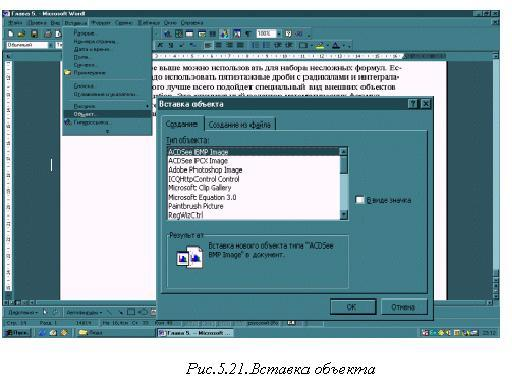Switch to the 'Создание' tab
Viewport: 512px width, 384px height.
pyautogui.click(x=182, y=124)
